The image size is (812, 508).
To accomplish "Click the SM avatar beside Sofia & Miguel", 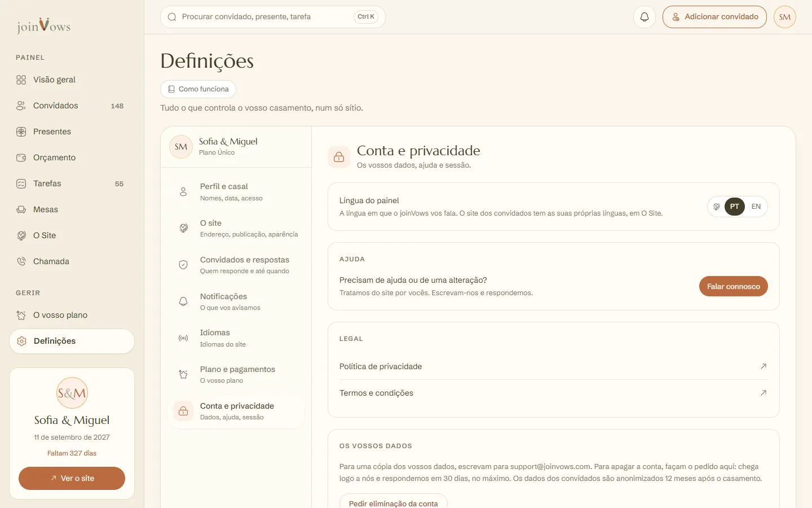I will coord(181,147).
